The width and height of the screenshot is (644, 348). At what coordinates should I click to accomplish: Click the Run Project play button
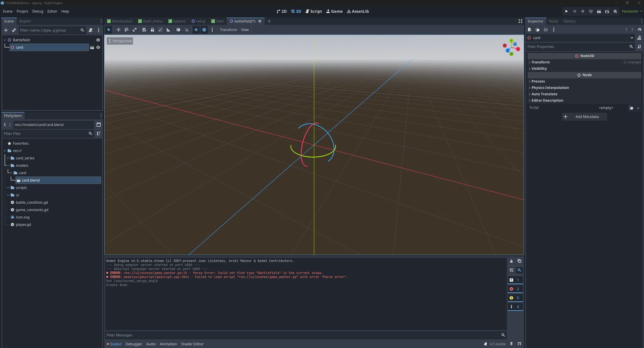(x=566, y=11)
